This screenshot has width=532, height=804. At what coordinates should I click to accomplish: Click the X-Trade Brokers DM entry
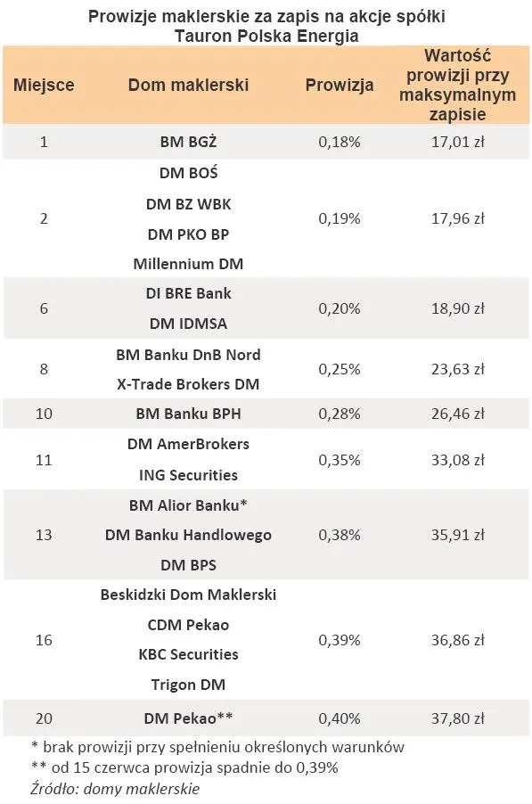pos(188,384)
